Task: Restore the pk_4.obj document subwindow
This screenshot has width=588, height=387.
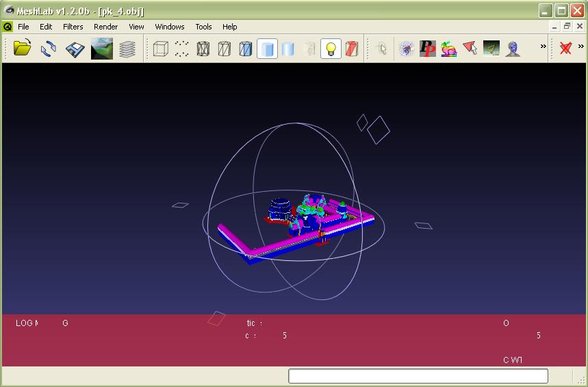Action: [x=567, y=27]
